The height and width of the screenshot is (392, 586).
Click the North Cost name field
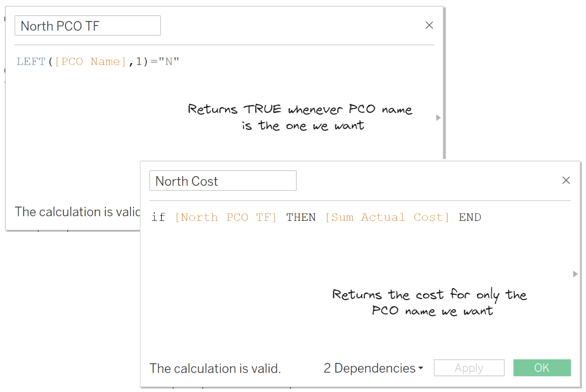coord(223,181)
